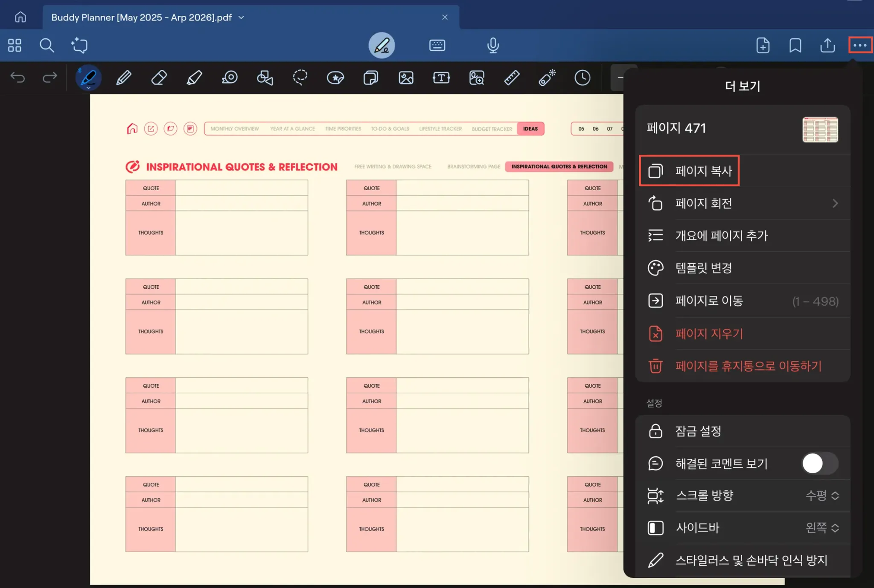Select the highlighter tool
Screen dimensions: 874x588
(x=194, y=78)
